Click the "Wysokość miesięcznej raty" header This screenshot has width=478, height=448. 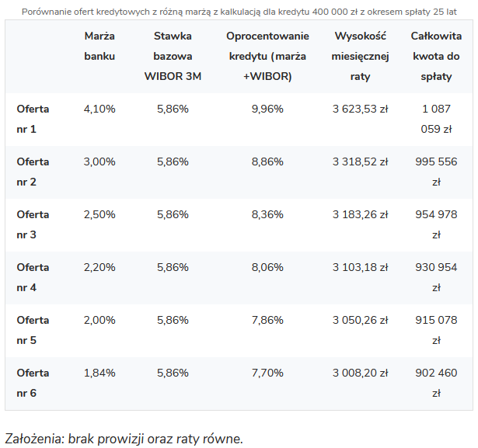pos(360,56)
